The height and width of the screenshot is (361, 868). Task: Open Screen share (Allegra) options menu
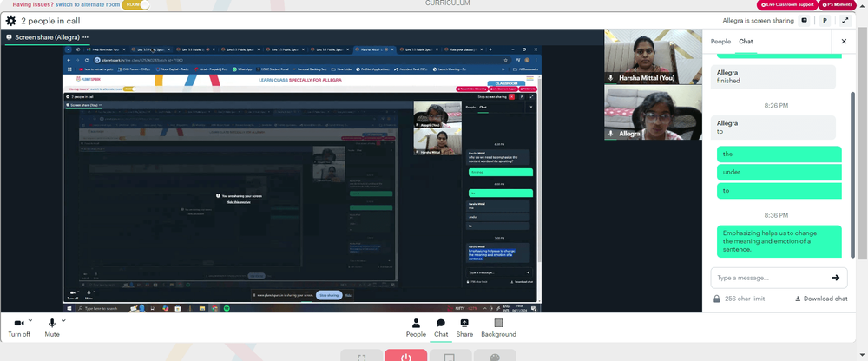point(85,37)
